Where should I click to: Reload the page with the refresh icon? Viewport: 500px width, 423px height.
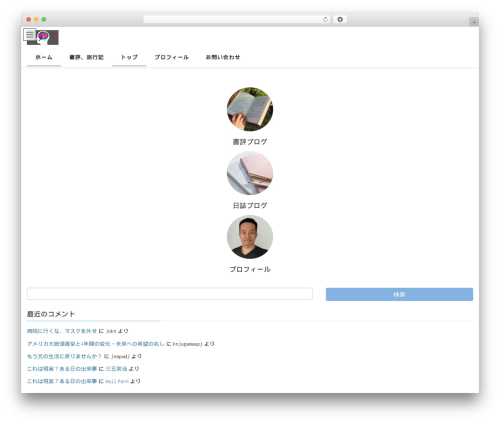point(325,20)
